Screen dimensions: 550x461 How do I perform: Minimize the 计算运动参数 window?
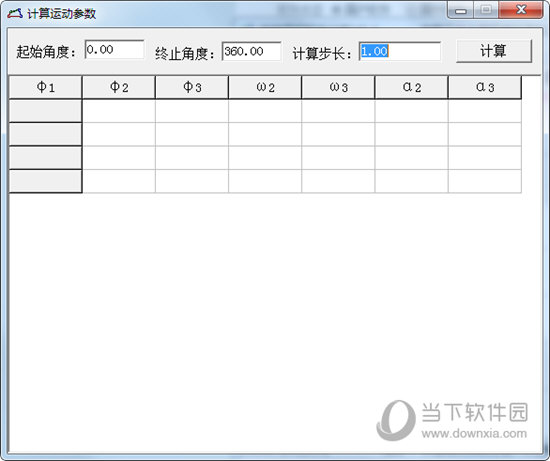461,10
